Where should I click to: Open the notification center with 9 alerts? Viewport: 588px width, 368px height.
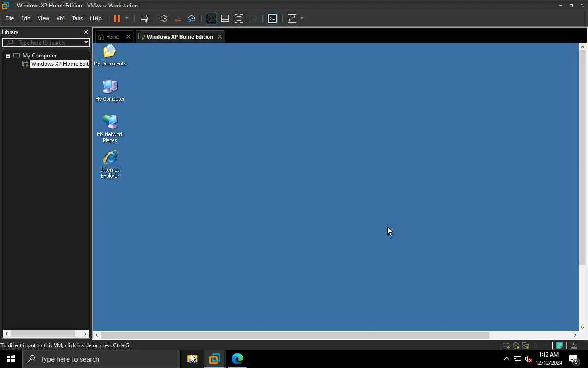click(573, 359)
